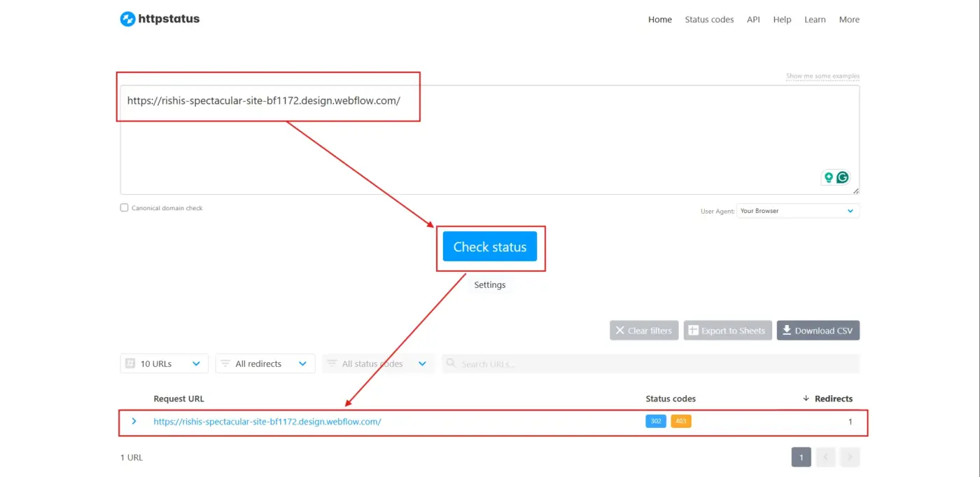
Task: Click the 403 status code badge
Action: click(x=681, y=422)
